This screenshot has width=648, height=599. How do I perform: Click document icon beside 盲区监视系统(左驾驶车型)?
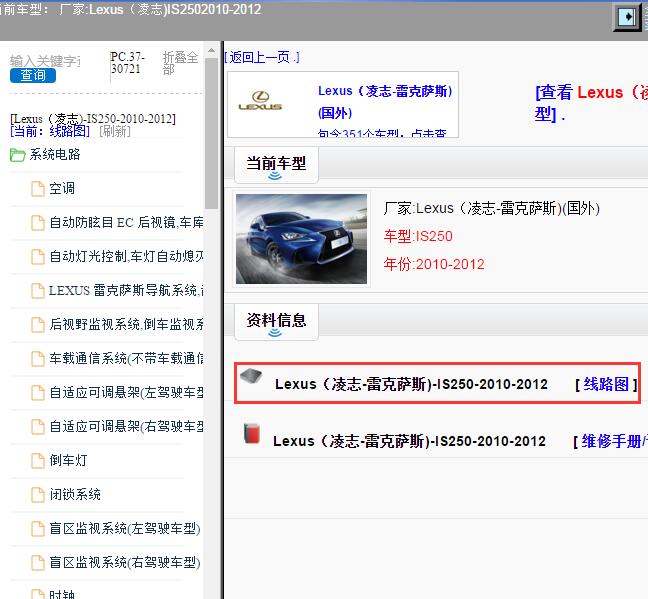click(38, 529)
